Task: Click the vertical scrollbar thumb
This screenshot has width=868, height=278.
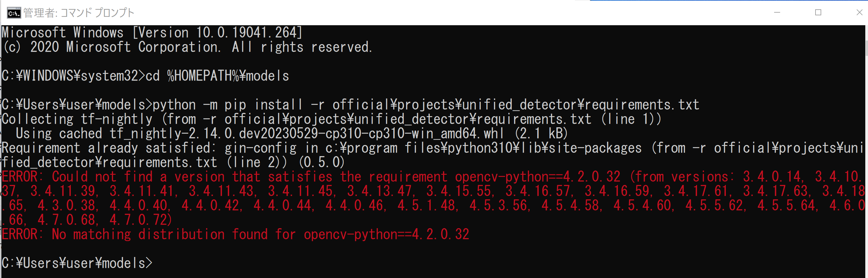Action: (x=866, y=48)
